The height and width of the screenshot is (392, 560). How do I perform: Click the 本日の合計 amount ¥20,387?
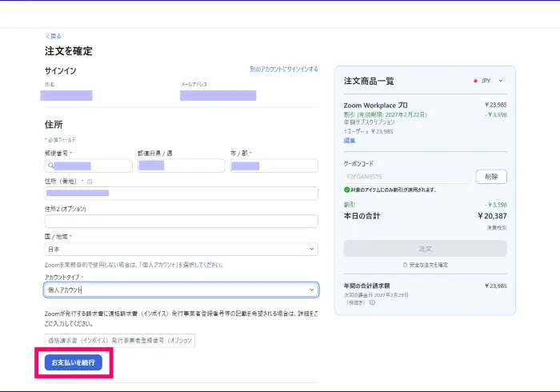492,216
